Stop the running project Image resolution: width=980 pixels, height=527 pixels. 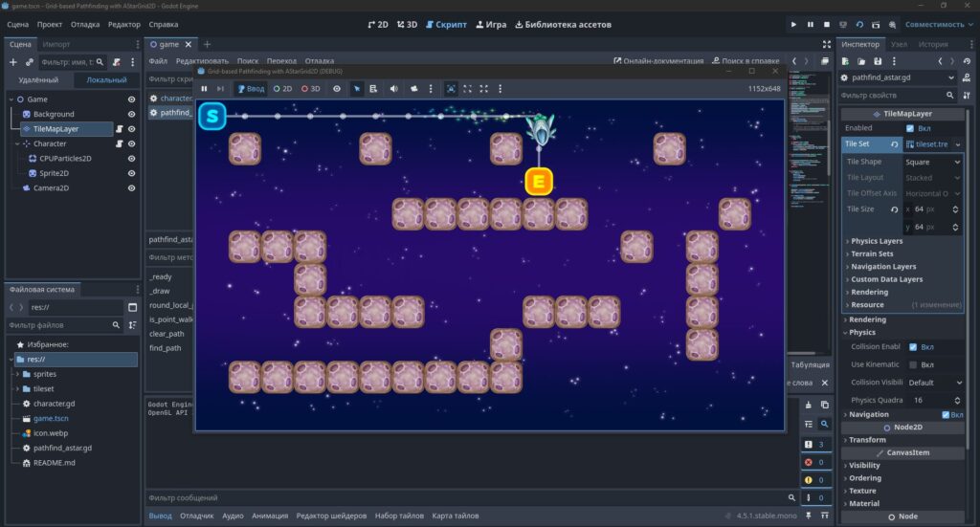[x=826, y=24]
